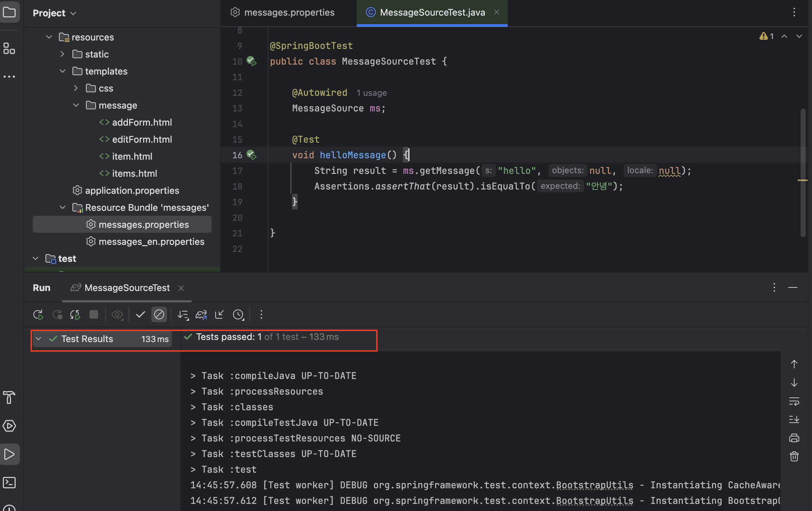
Task: Click the Stop square button
Action: pos(94,315)
